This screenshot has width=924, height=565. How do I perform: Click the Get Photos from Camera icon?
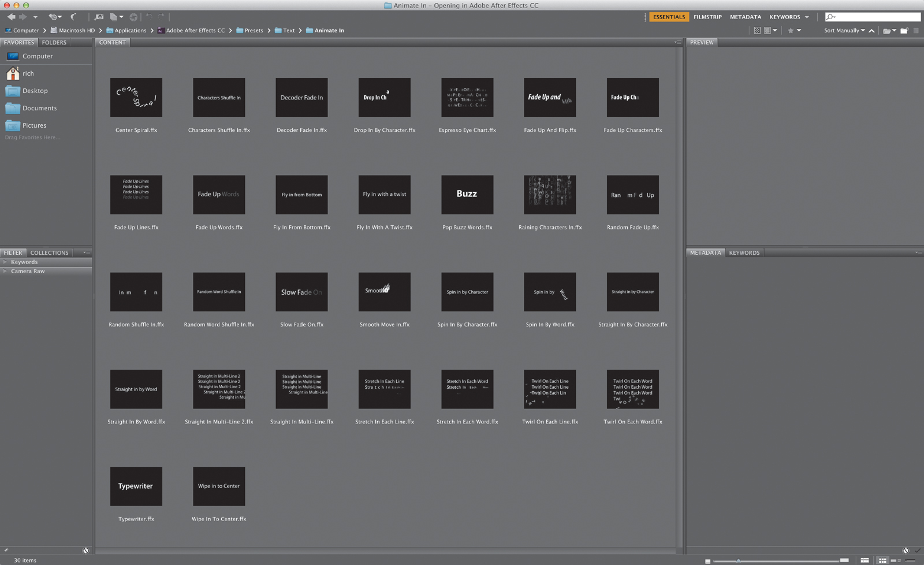click(98, 17)
